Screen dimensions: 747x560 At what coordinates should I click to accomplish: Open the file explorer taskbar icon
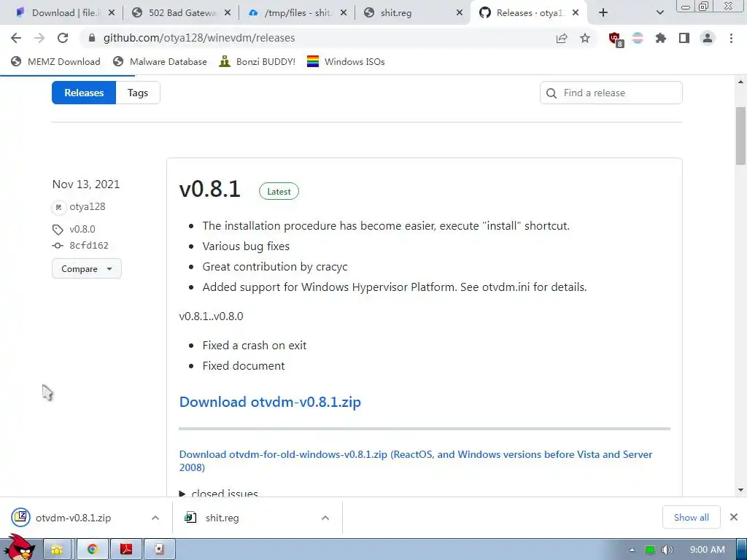pyautogui.click(x=57, y=550)
